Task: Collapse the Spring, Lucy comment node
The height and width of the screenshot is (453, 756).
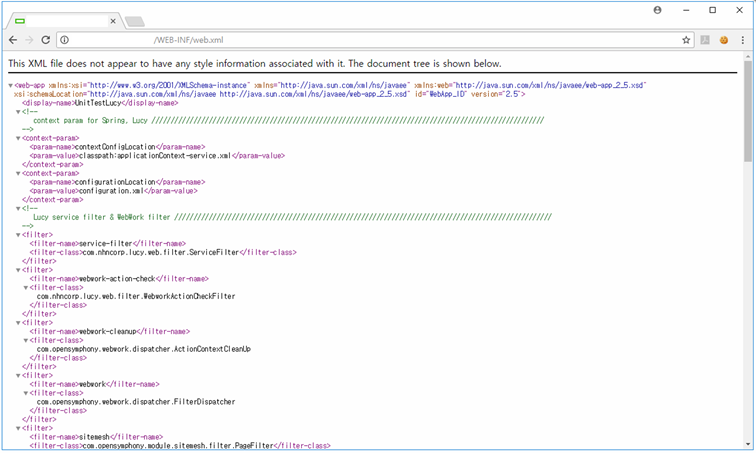Action: click(x=18, y=112)
